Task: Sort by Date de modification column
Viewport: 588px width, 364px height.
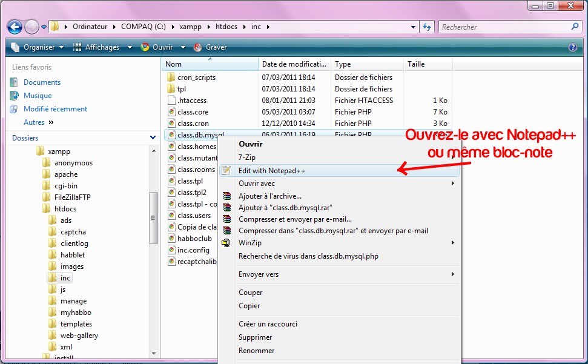Action: (294, 64)
